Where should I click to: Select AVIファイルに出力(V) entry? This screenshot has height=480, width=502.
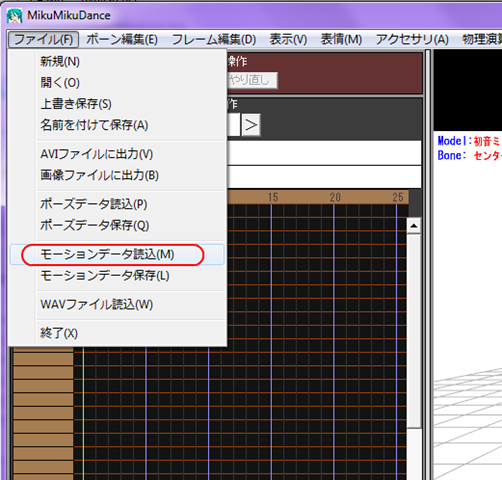tap(117, 154)
